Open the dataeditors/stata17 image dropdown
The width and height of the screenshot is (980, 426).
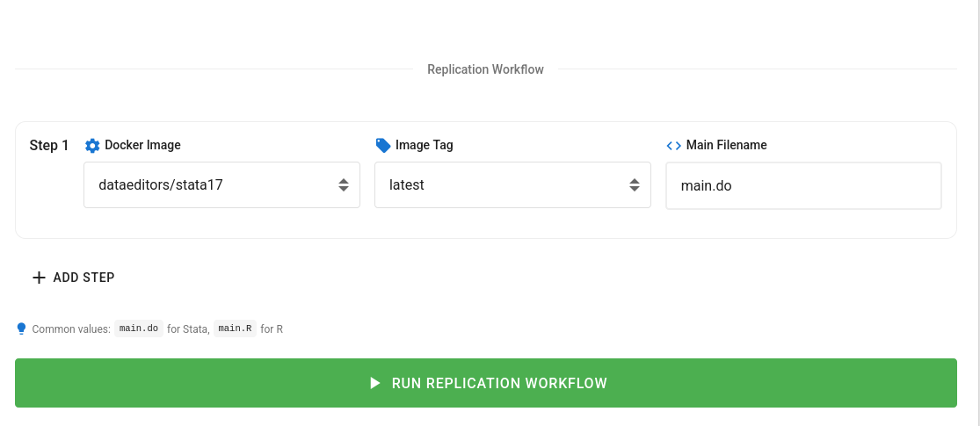[x=211, y=185]
